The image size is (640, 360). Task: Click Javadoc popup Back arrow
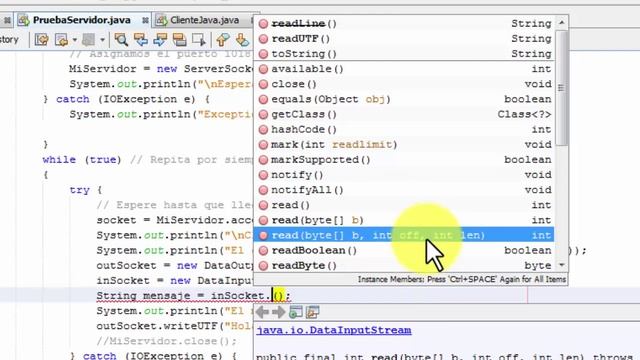(x=262, y=312)
